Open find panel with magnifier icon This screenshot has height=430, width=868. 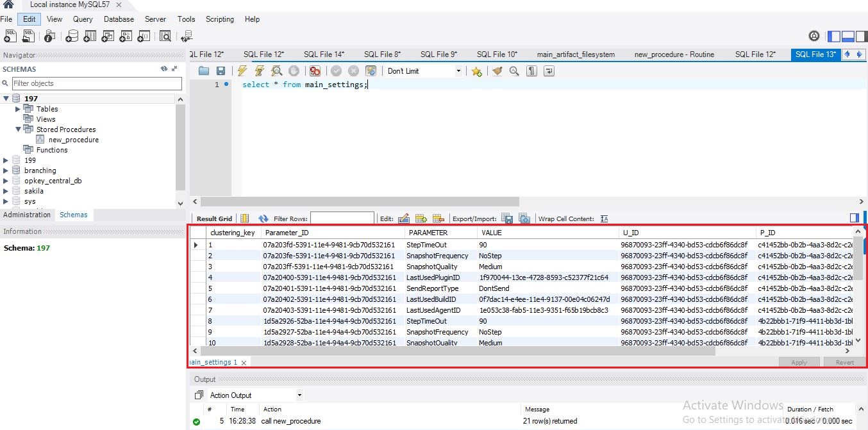pos(514,71)
